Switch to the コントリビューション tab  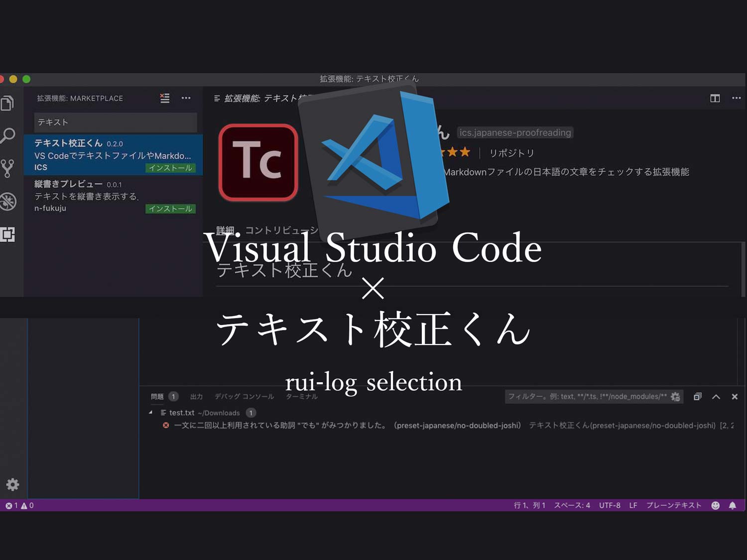point(281,230)
